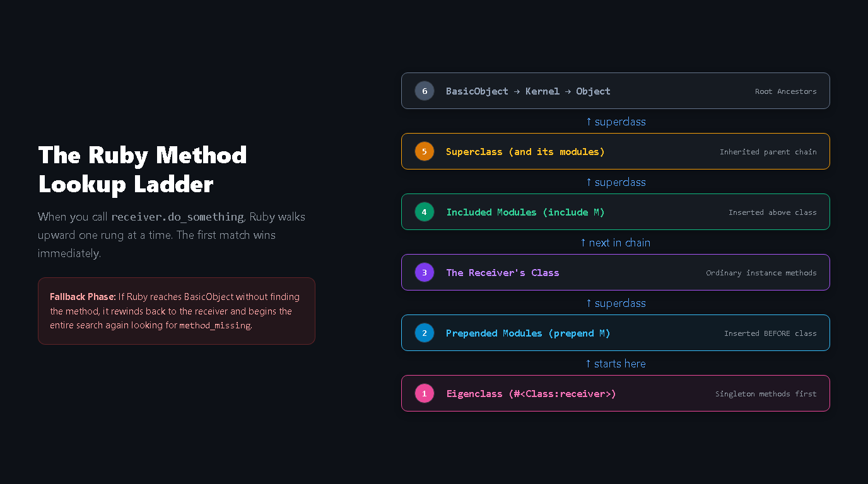
Task: Click the 'Singleton methods first' caption
Action: (x=766, y=394)
